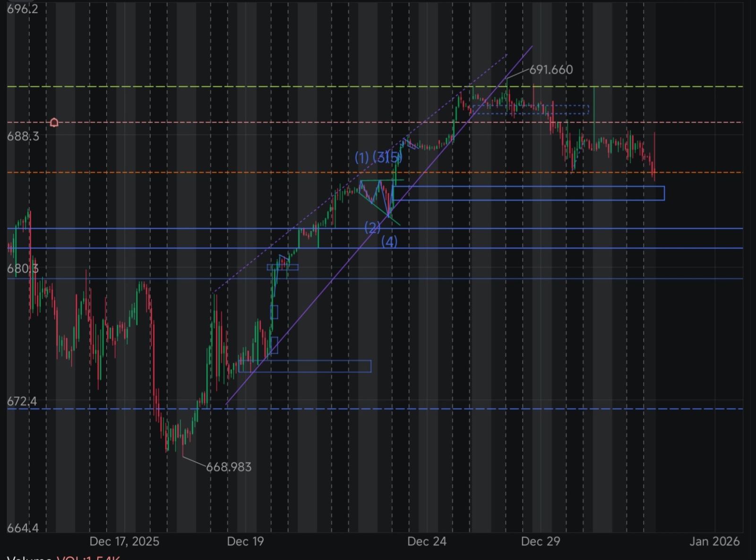
Task: Click the Dec 24 date label
Action: 427,541
